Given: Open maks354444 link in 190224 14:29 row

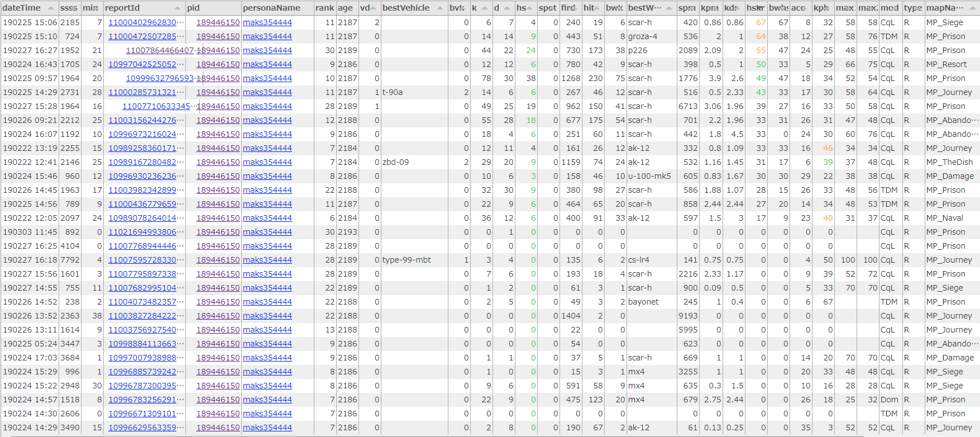Looking at the screenshot, I should click(x=267, y=427).
